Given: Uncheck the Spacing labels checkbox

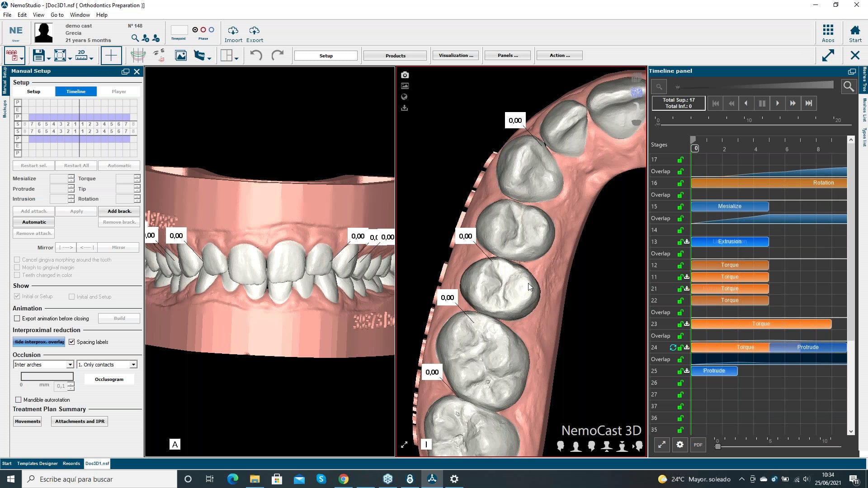Looking at the screenshot, I should tap(72, 342).
